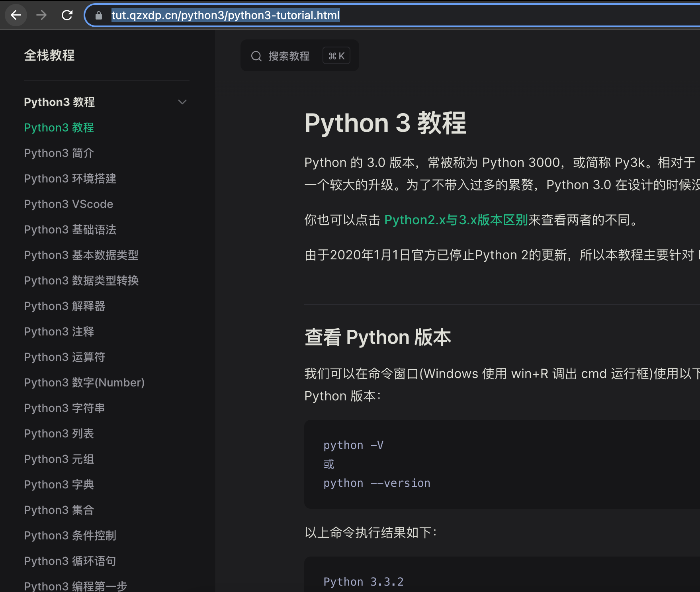Collapse the Python3 教程 section chevron
This screenshot has height=592, width=700.
tap(182, 102)
